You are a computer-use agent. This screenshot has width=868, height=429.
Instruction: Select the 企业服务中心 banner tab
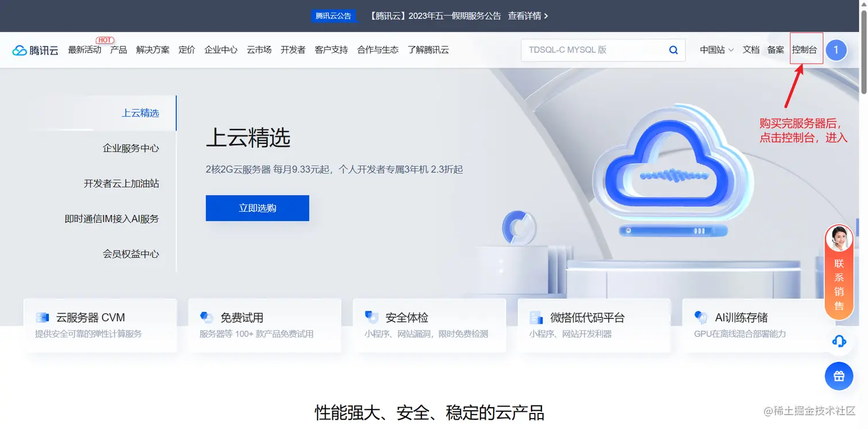[131, 148]
